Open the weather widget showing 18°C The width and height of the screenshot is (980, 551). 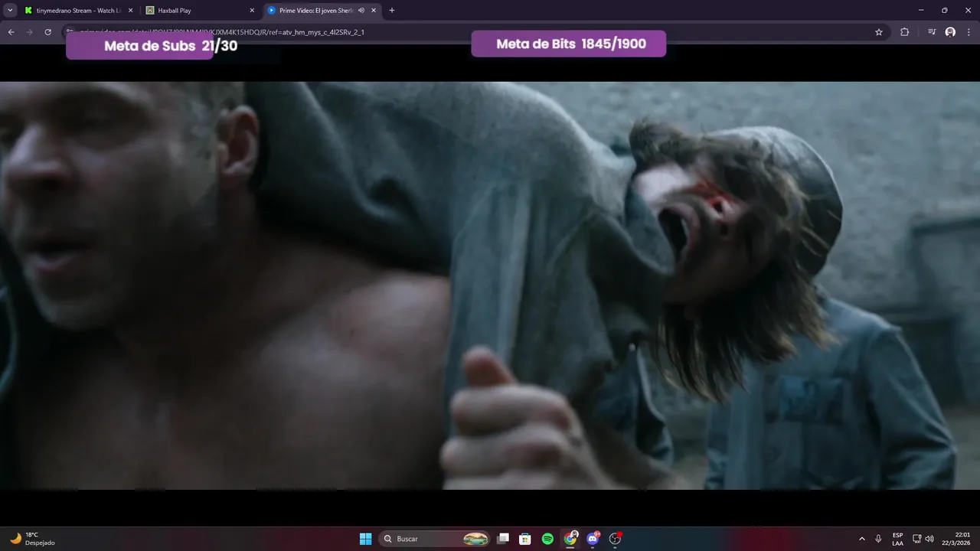click(32, 539)
